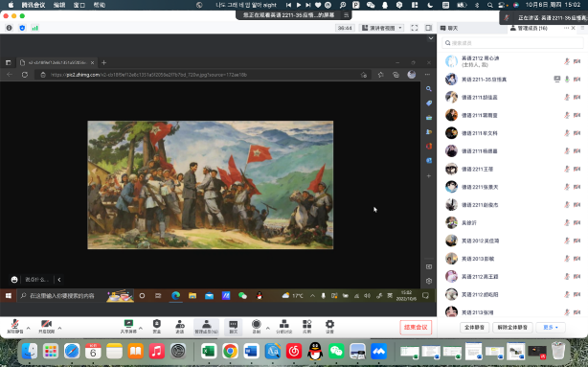Start recording with the record button
The image size is (588, 367).
(x=256, y=326)
